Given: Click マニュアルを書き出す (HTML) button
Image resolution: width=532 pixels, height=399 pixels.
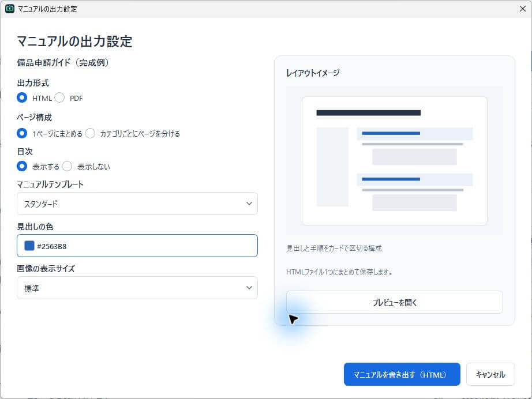Looking at the screenshot, I should coord(402,374).
